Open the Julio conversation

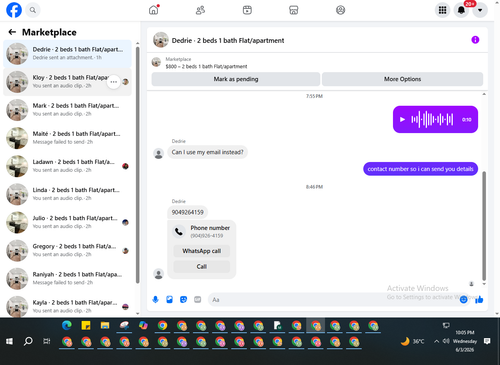[67, 222]
